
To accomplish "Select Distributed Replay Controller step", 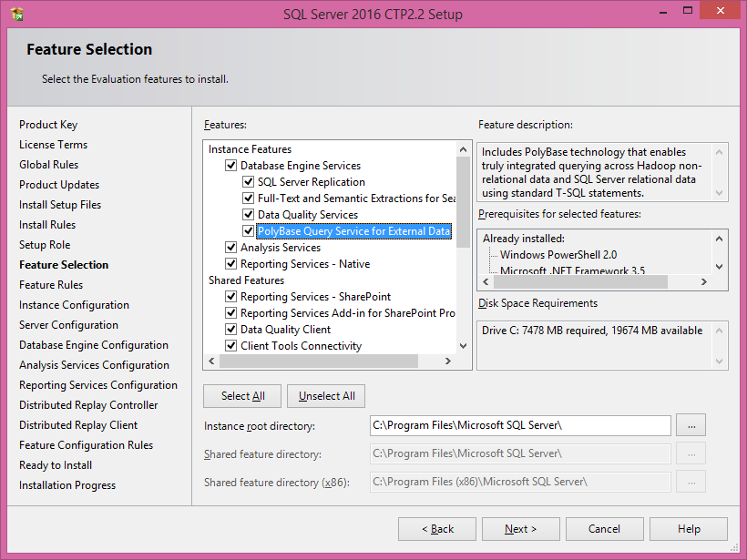I will coord(88,404).
